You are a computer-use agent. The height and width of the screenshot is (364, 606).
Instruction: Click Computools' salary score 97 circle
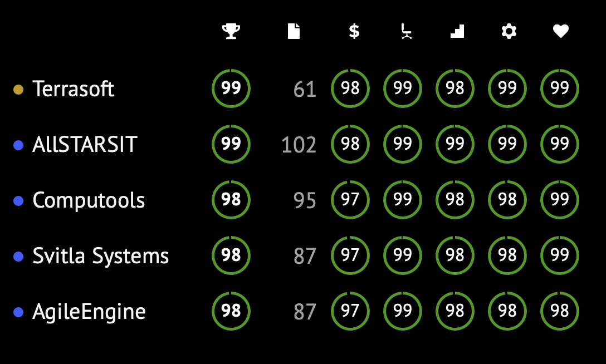[350, 200]
